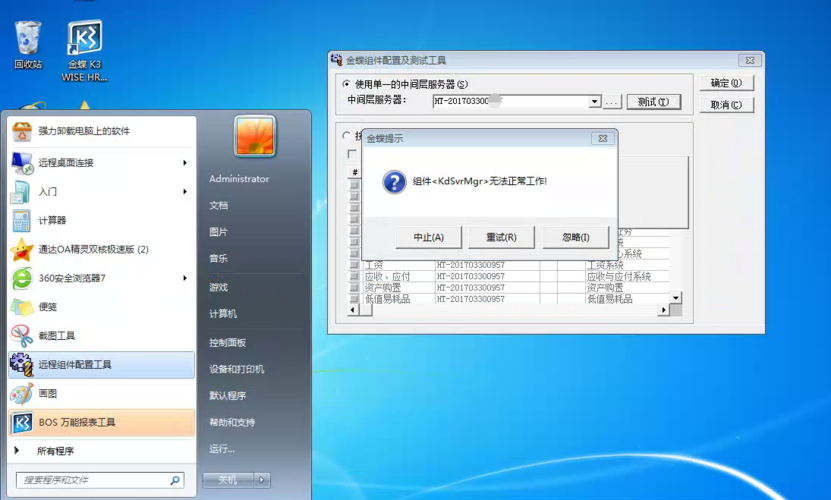Select the second radio option below server section
Viewport: 831px width, 500px height.
pos(346,135)
